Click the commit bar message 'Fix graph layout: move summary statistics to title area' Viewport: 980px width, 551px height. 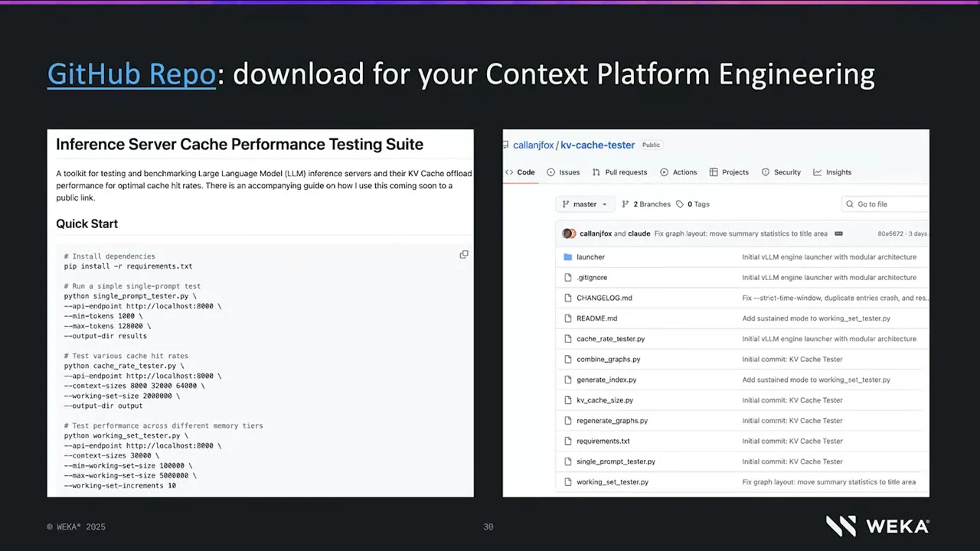tap(741, 233)
